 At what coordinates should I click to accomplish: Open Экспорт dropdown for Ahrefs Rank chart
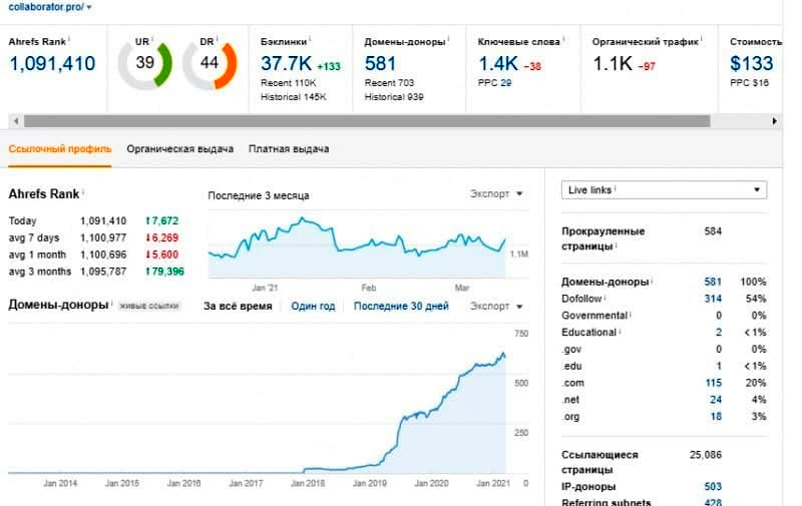pyautogui.click(x=496, y=194)
